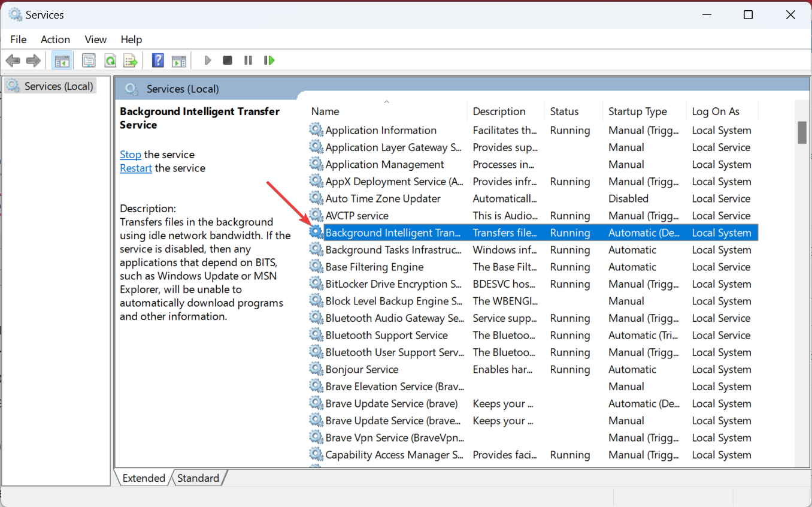Select Background Tasks Infrastructure service row
The image size is (812, 507).
[534, 250]
